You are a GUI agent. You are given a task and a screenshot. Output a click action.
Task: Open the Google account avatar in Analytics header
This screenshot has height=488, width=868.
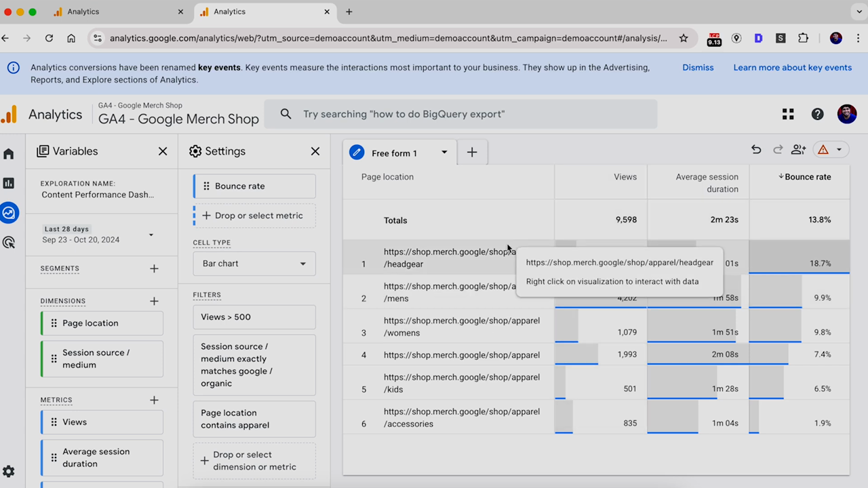847,114
